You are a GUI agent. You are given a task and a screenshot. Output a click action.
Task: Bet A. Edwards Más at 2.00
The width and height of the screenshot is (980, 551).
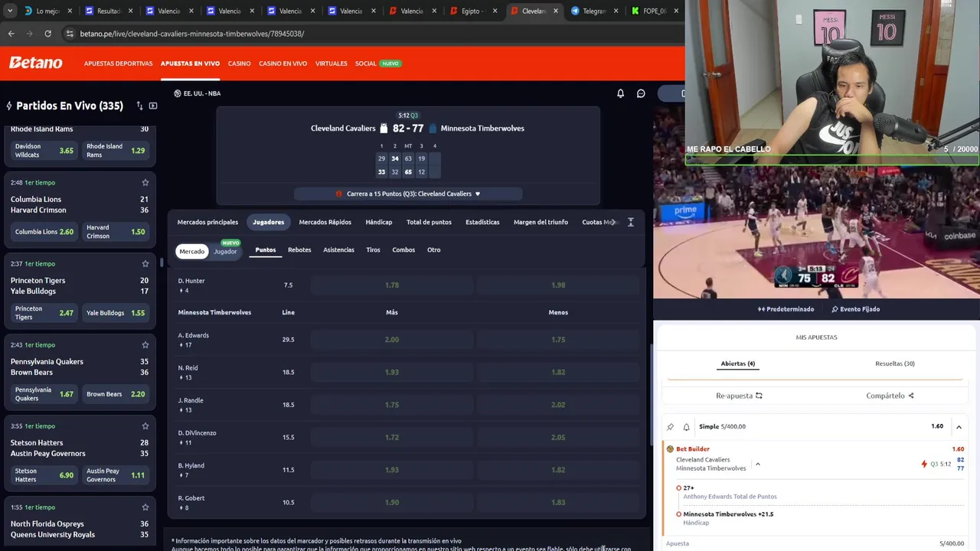[392, 340]
